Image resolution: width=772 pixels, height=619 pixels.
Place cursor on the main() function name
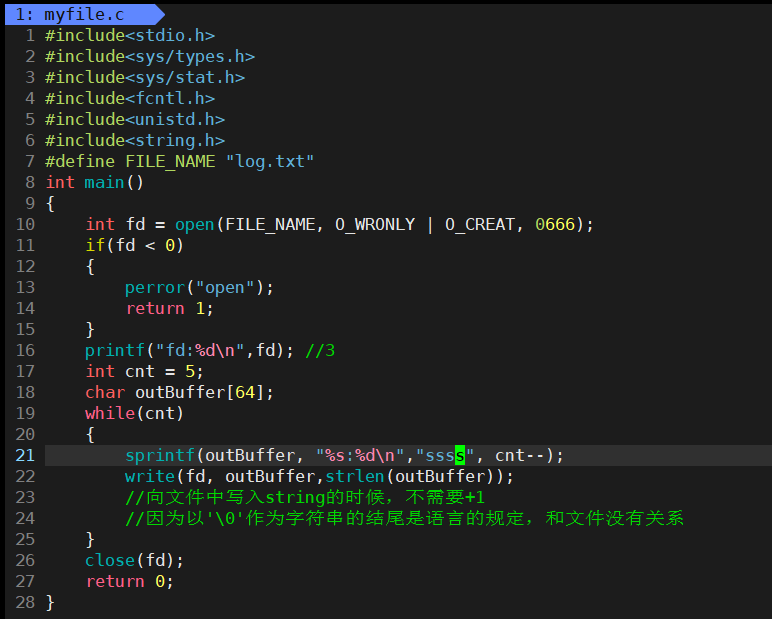point(104,182)
